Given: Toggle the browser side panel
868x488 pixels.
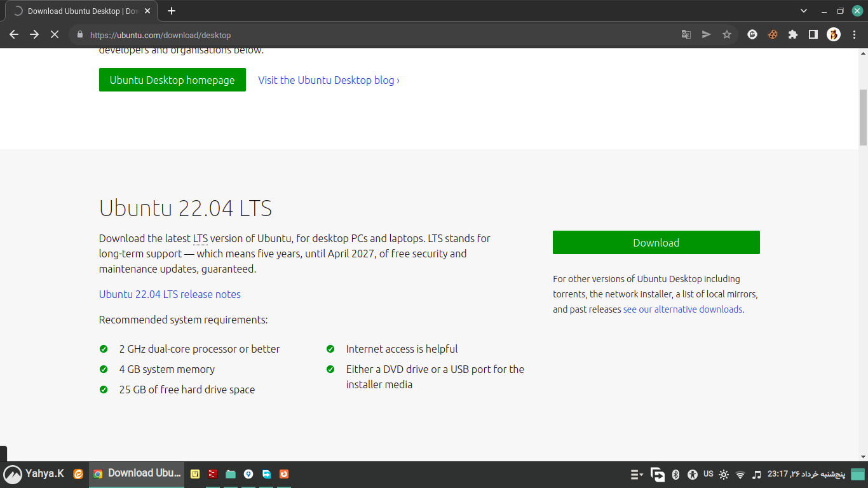Looking at the screenshot, I should point(813,35).
